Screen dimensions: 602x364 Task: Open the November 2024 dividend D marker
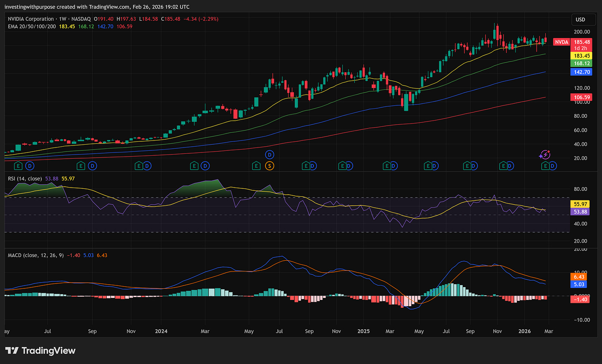[349, 166]
